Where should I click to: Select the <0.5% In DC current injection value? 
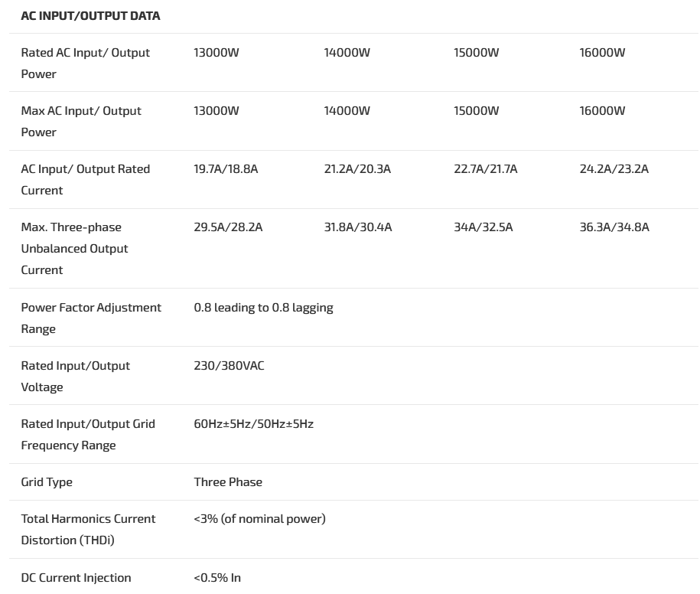[217, 578]
